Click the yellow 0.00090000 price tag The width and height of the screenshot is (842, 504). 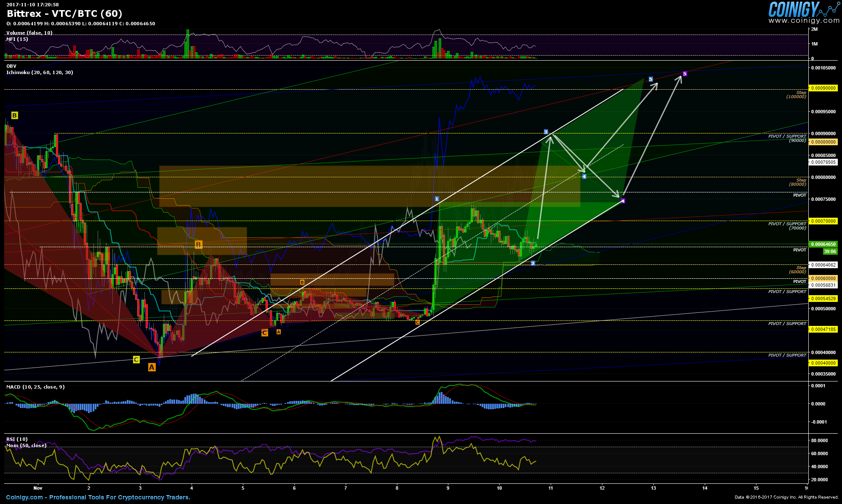click(823, 88)
